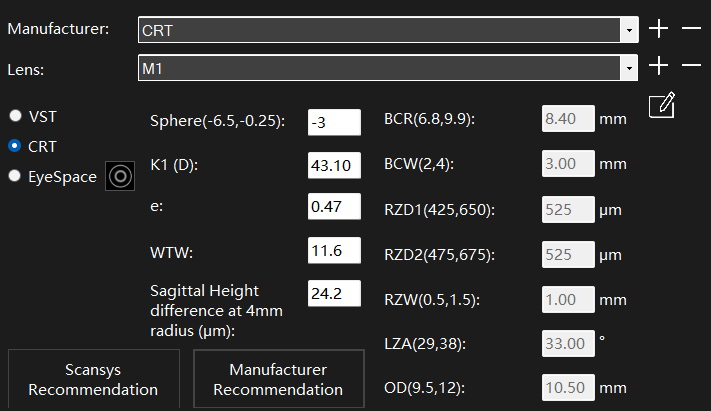Screen dimensions: 711x411
Task: Select the VST radio button
Action: (15, 116)
